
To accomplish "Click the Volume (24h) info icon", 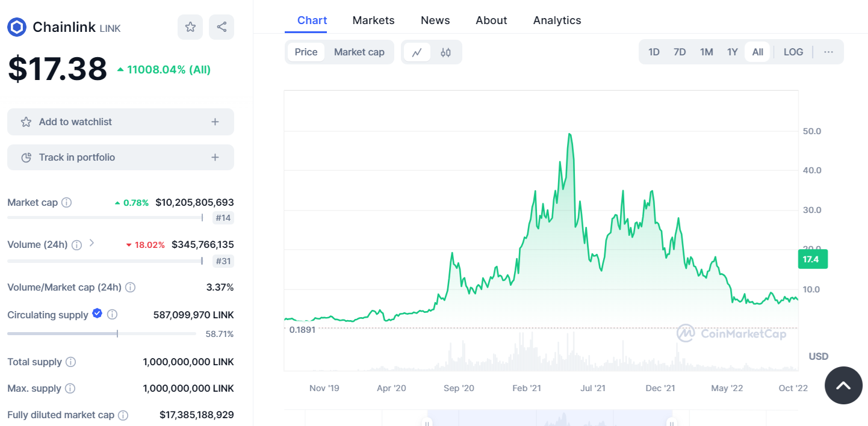I will click(77, 245).
